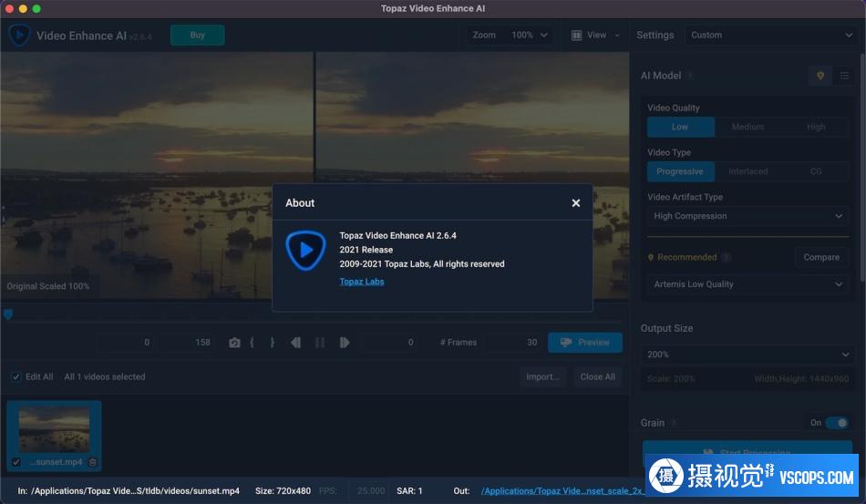The height and width of the screenshot is (504, 866).
Task: Click the Size: 720x480 status text
Action: coord(283,490)
